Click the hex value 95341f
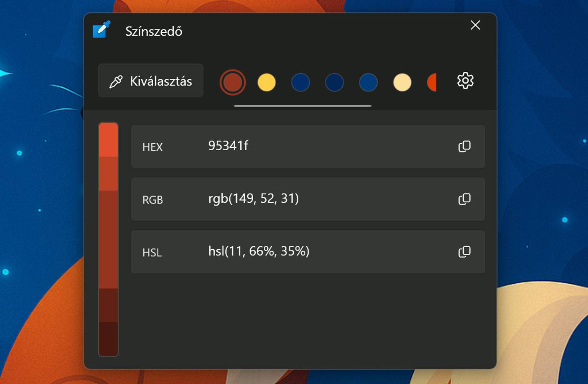588x384 pixels. [x=228, y=146]
